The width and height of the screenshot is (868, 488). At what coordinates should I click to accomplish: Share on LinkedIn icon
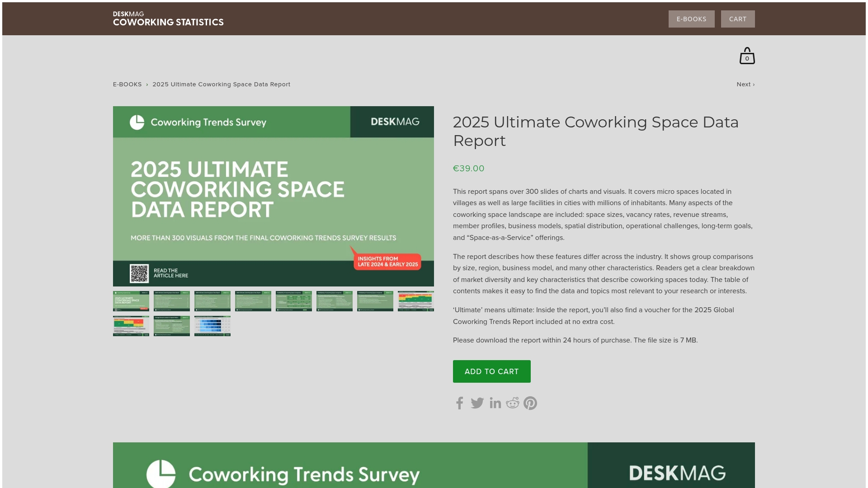coord(495,403)
